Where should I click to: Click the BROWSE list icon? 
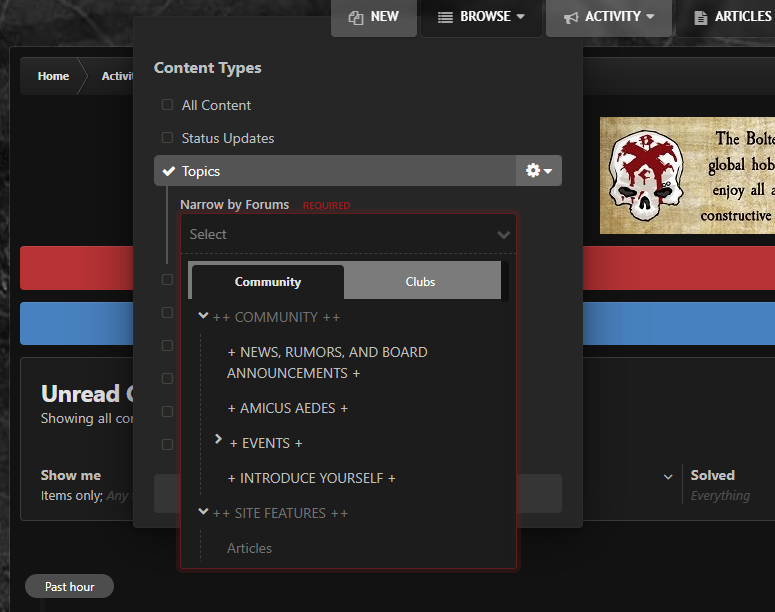pyautogui.click(x=445, y=18)
